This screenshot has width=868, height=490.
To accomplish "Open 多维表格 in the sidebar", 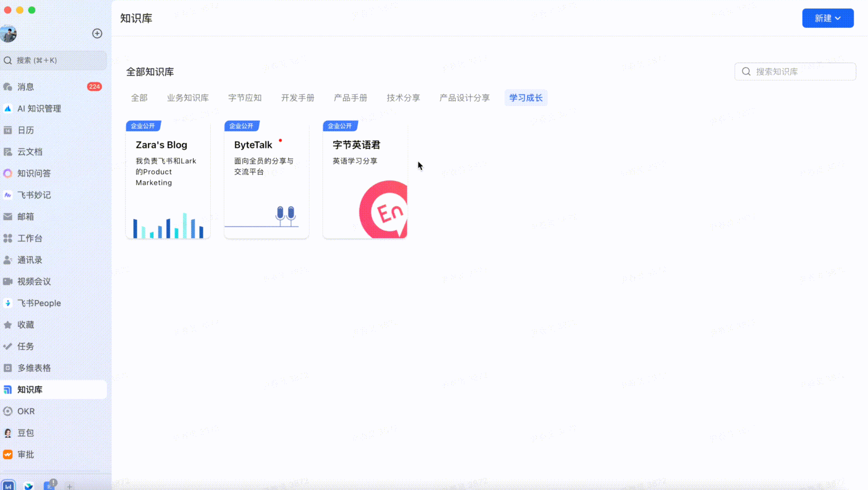I will tap(53, 368).
